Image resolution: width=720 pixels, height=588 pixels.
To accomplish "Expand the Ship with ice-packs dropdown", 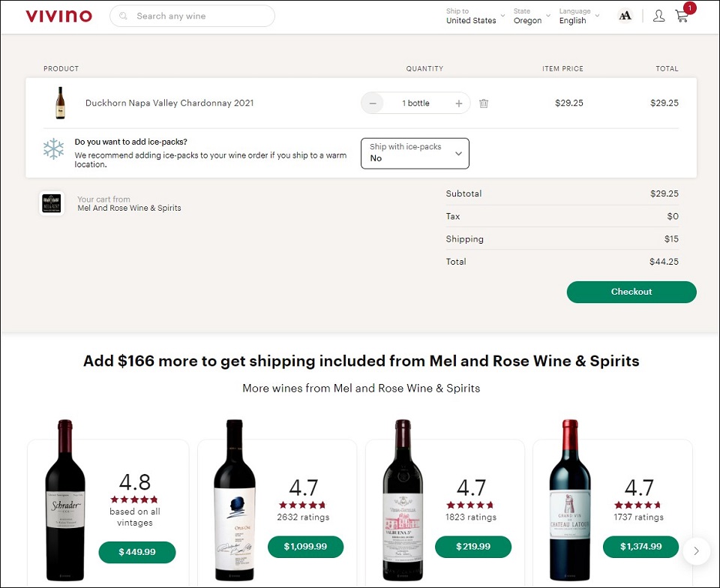I will [x=415, y=153].
